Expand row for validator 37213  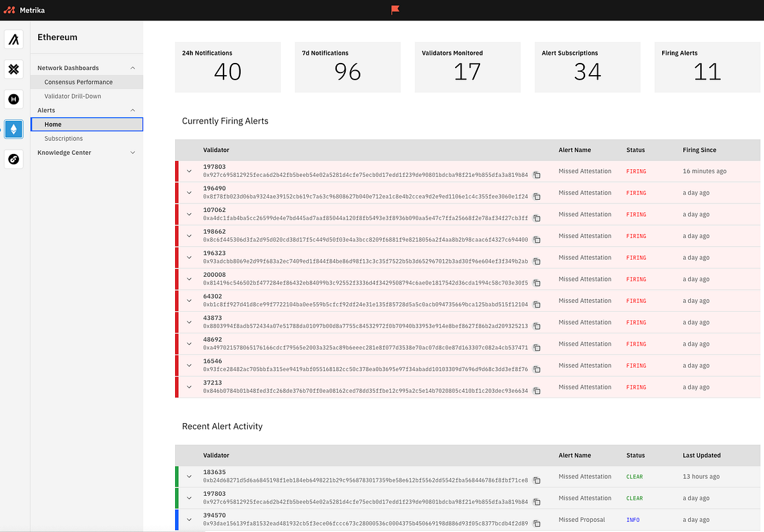coord(189,387)
